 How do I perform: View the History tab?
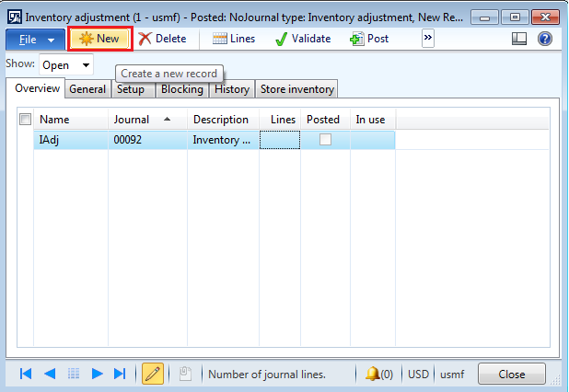point(232,89)
